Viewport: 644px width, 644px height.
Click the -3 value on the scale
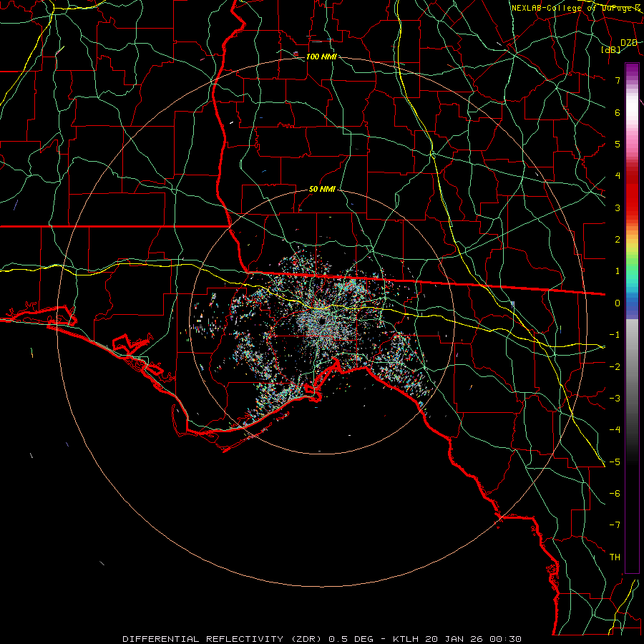point(615,399)
